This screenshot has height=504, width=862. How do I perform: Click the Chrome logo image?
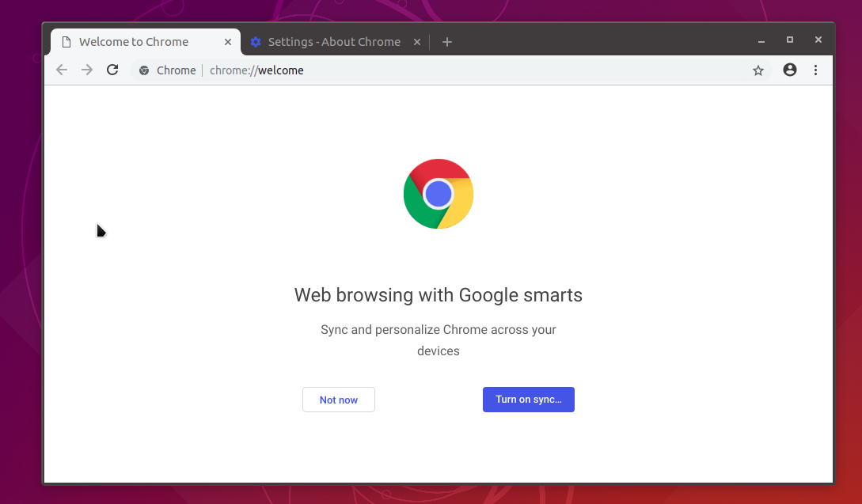pos(439,194)
